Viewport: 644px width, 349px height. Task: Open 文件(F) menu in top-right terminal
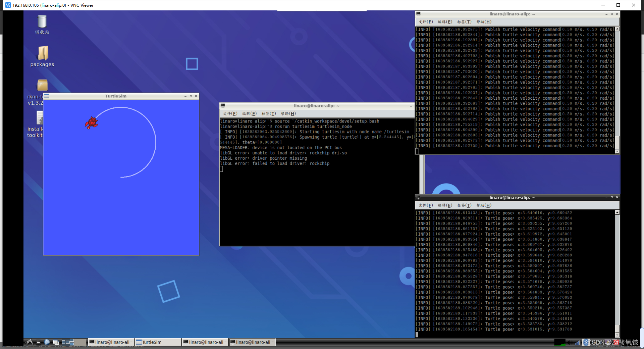[x=426, y=22]
